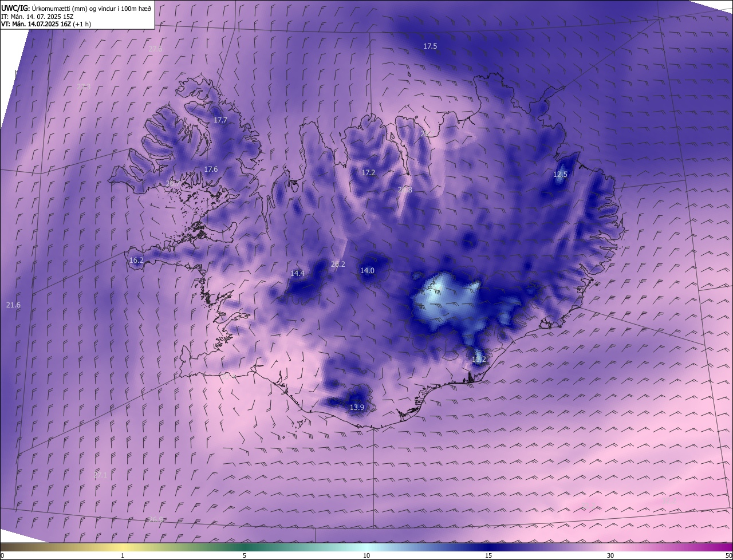Click the 21.6 value at the west edge
Viewport: 733px width, 560px height.
tap(13, 305)
